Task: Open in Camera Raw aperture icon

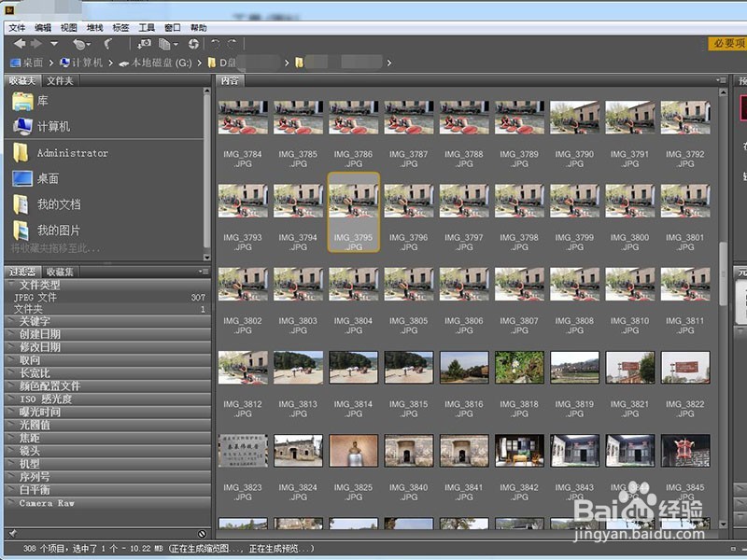Action: tap(193, 44)
